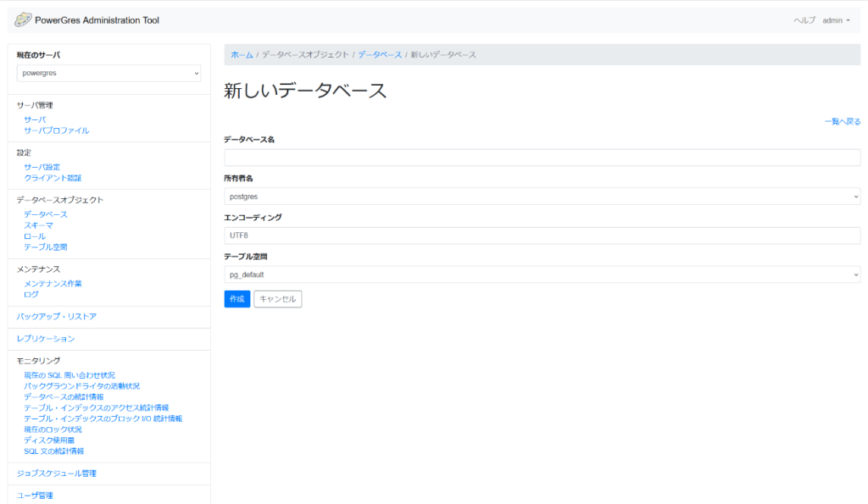Viewport: 868px width, 504px height.
Task: Click the PowerGres Administration Tool title
Action: tap(97, 20)
